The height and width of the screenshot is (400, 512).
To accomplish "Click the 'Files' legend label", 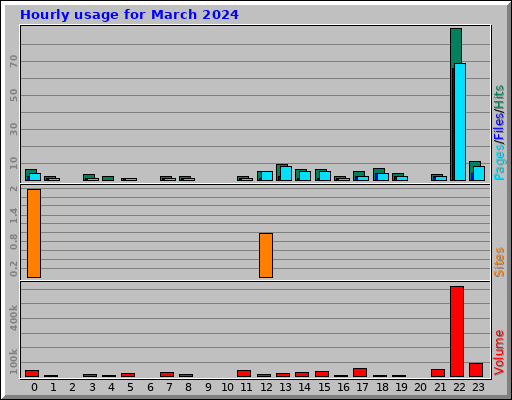I will click(x=499, y=126).
